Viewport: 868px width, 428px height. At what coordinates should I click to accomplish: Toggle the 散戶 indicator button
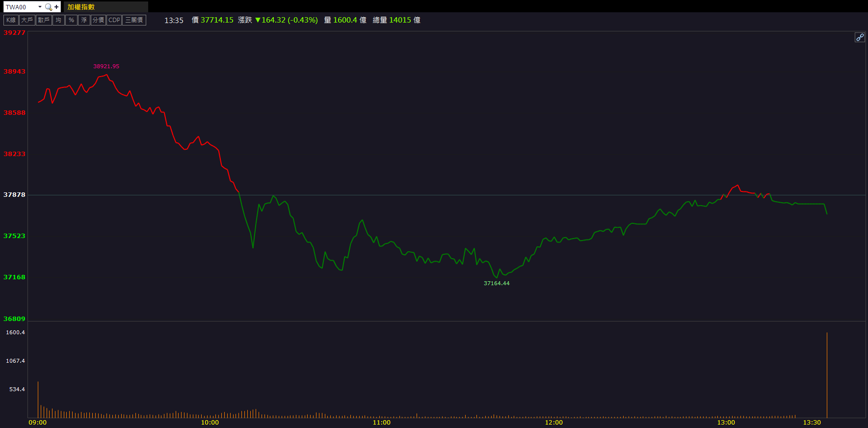(44, 20)
